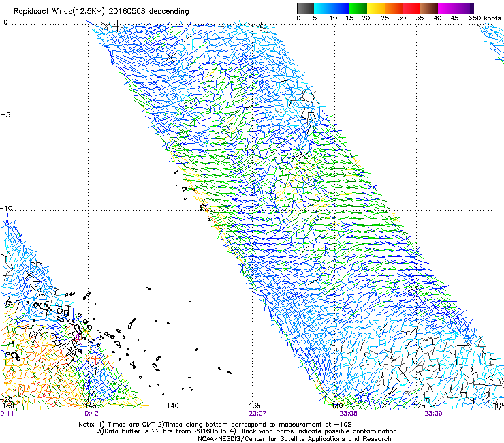The image size is (504, 443).
Task: Click the red 30-35 knots legend color
Action: 411,8
